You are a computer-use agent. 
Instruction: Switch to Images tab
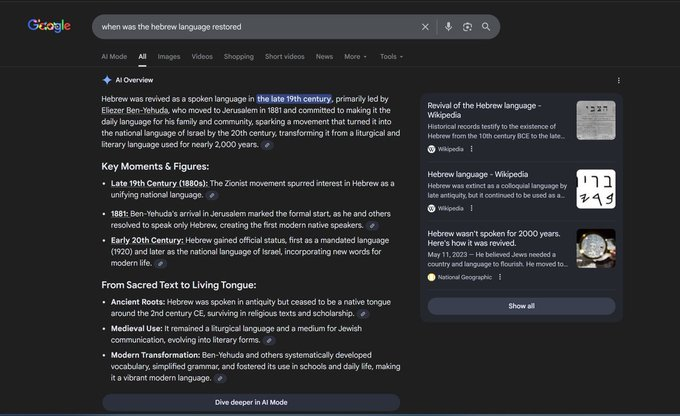[x=169, y=56]
